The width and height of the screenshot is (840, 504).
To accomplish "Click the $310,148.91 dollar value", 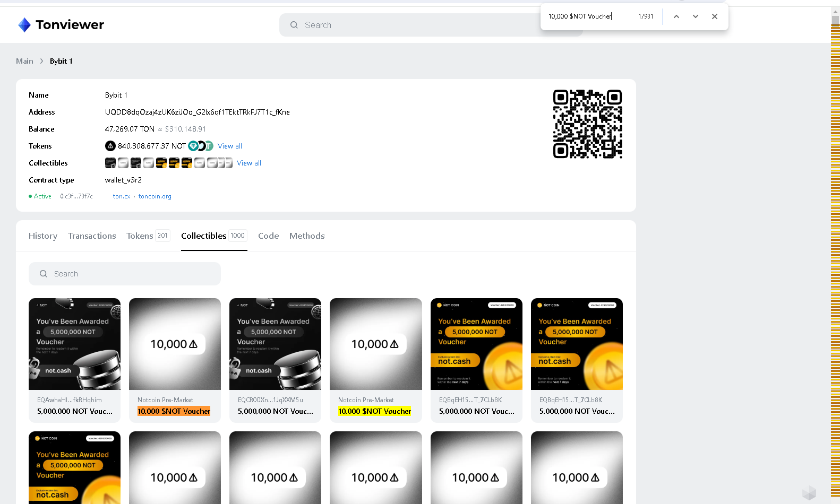I will click(x=185, y=129).
